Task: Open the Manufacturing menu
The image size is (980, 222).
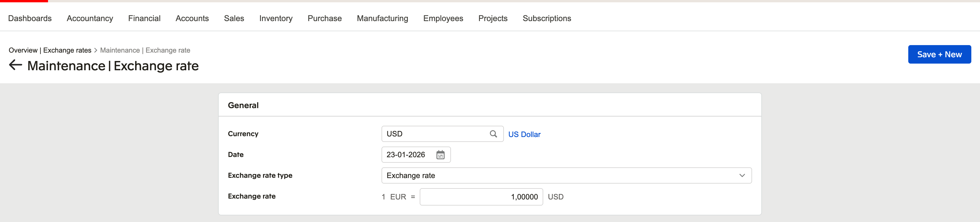Action: point(382,18)
